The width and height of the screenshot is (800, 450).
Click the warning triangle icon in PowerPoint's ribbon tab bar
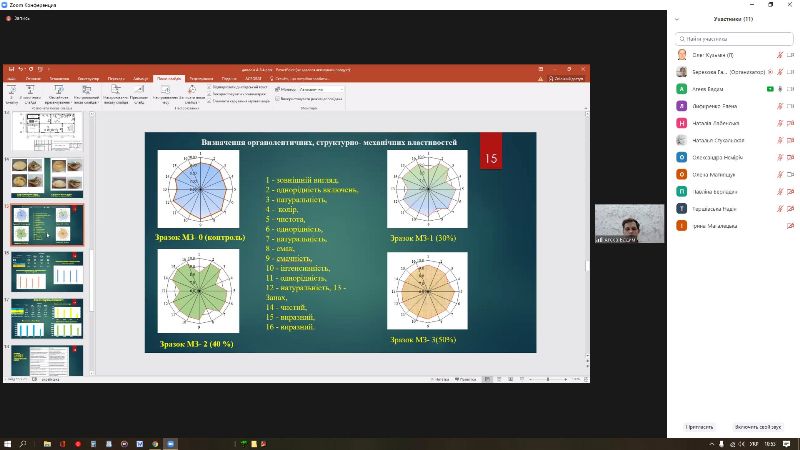point(540,79)
